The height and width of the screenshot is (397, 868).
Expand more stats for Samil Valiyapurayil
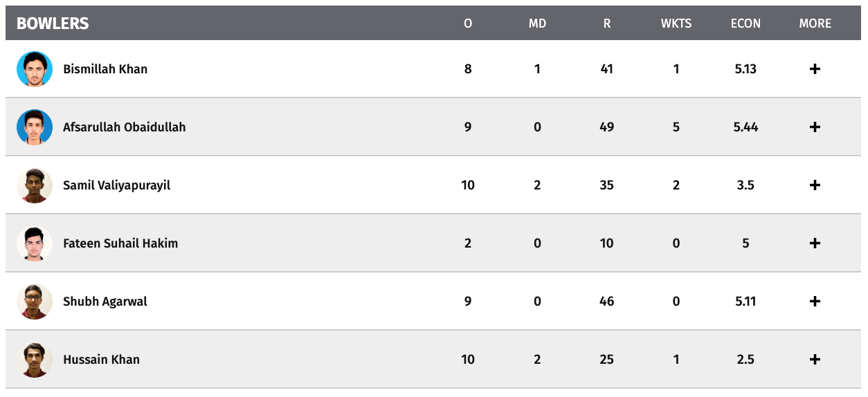tap(815, 185)
